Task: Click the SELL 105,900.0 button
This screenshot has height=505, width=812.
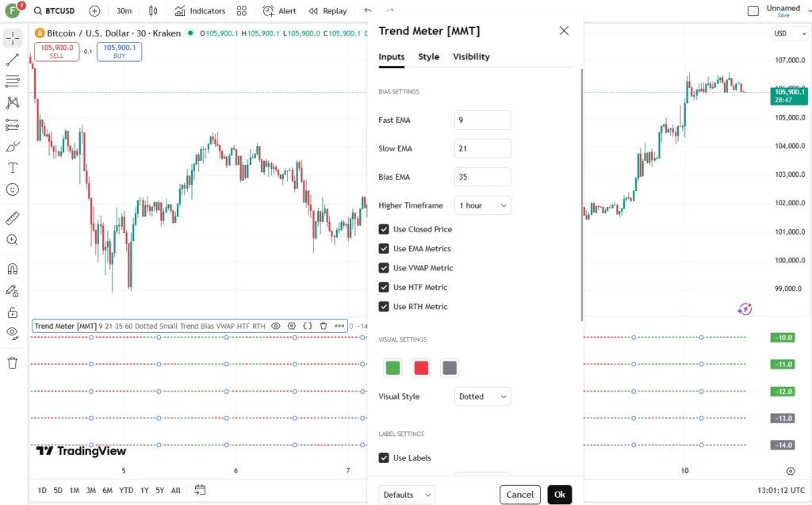Action: [x=57, y=52]
